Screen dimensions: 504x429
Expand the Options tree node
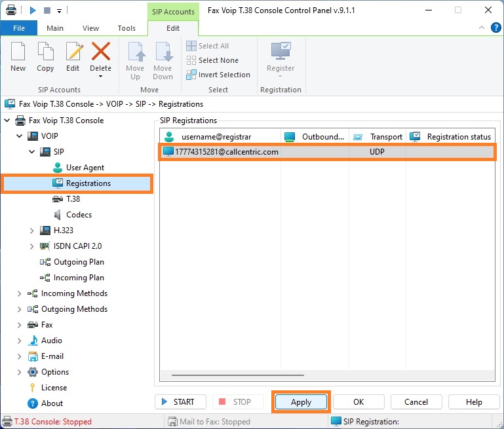click(x=19, y=372)
